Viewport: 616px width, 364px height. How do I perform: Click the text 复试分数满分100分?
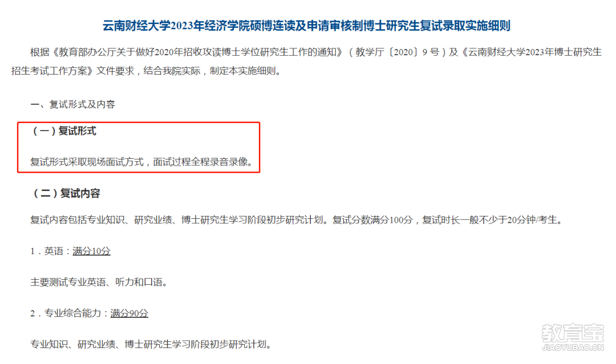[x=372, y=220]
